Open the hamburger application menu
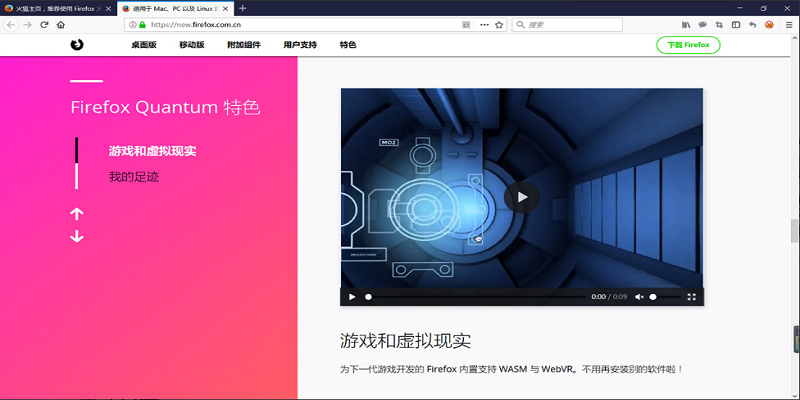 point(786,24)
